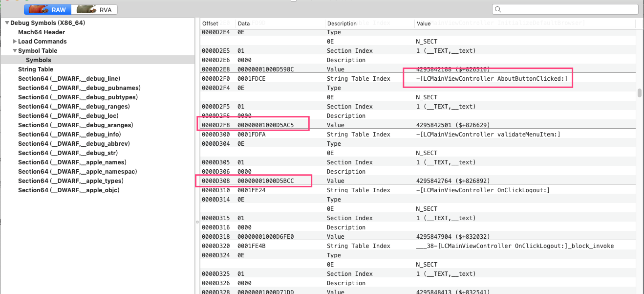This screenshot has width=644, height=294.
Task: Select Mach64 Header in sidebar
Action: 42,32
